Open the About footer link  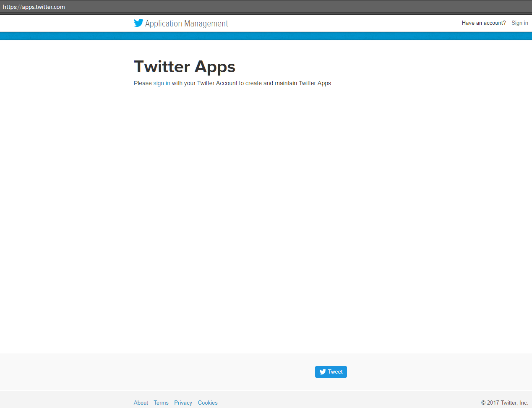(141, 403)
